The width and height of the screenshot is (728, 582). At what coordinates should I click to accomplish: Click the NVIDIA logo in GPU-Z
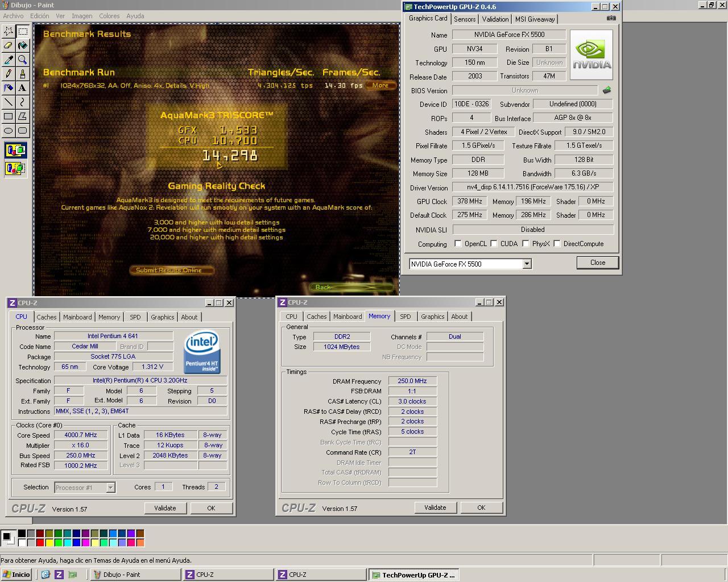(x=591, y=55)
